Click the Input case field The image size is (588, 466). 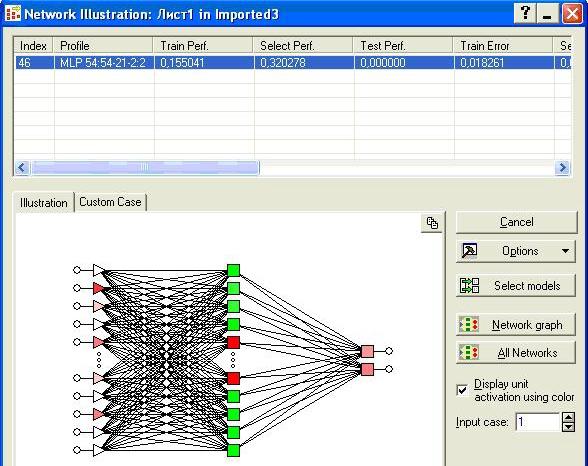[x=538, y=422]
